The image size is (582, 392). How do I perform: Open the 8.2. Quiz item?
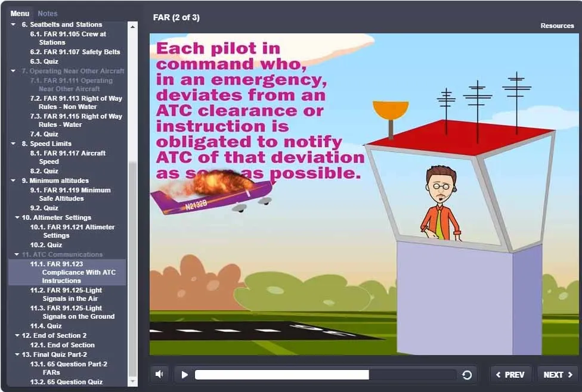click(44, 171)
